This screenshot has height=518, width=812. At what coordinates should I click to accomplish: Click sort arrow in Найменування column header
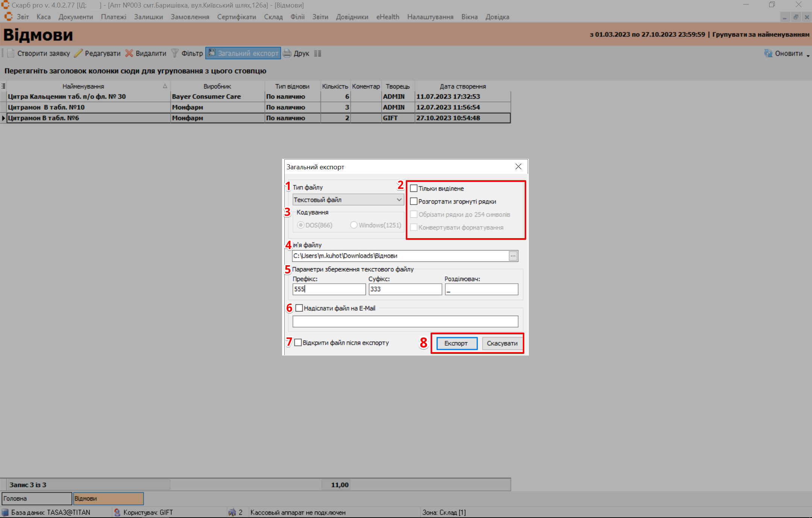[165, 86]
